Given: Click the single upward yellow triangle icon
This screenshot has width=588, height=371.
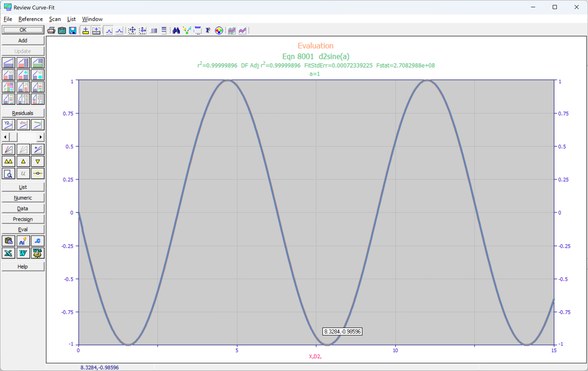Looking at the screenshot, I should (23, 162).
